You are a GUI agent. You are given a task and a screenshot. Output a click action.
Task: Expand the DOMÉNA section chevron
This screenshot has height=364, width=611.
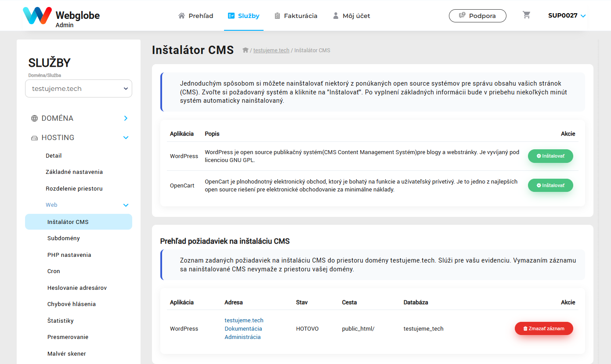[126, 118]
